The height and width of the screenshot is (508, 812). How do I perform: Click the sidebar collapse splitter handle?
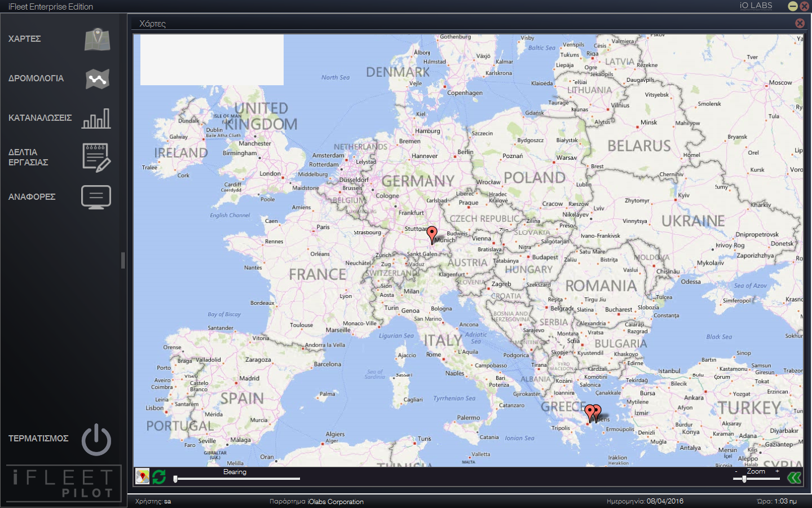pyautogui.click(x=123, y=260)
